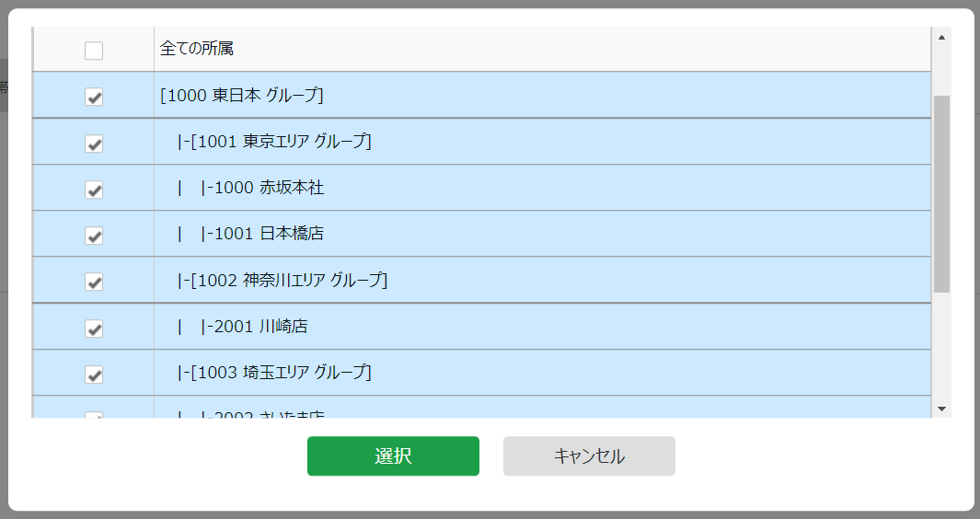Uncheck the 1000 赤坂本社 checkbox
Viewport: 980px width, 519px height.
click(x=94, y=190)
